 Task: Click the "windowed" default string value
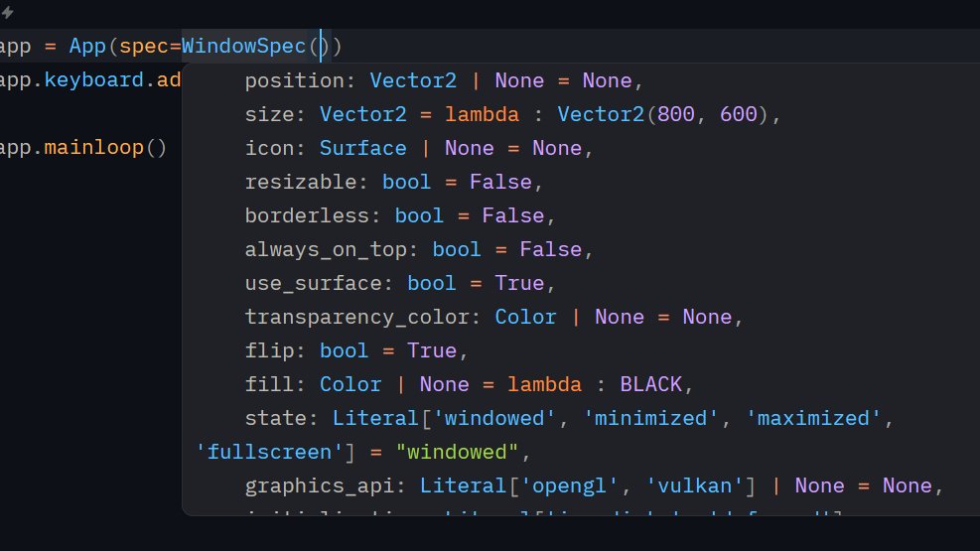point(457,452)
